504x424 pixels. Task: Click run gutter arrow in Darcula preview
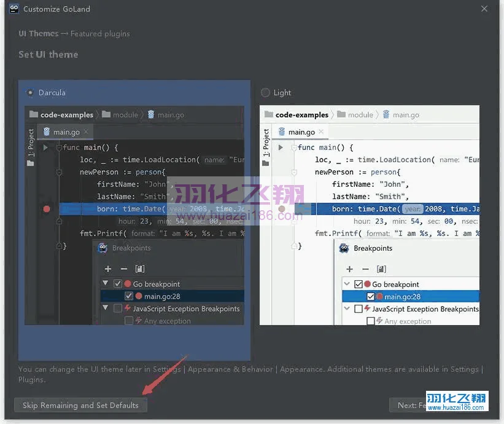tap(45, 147)
